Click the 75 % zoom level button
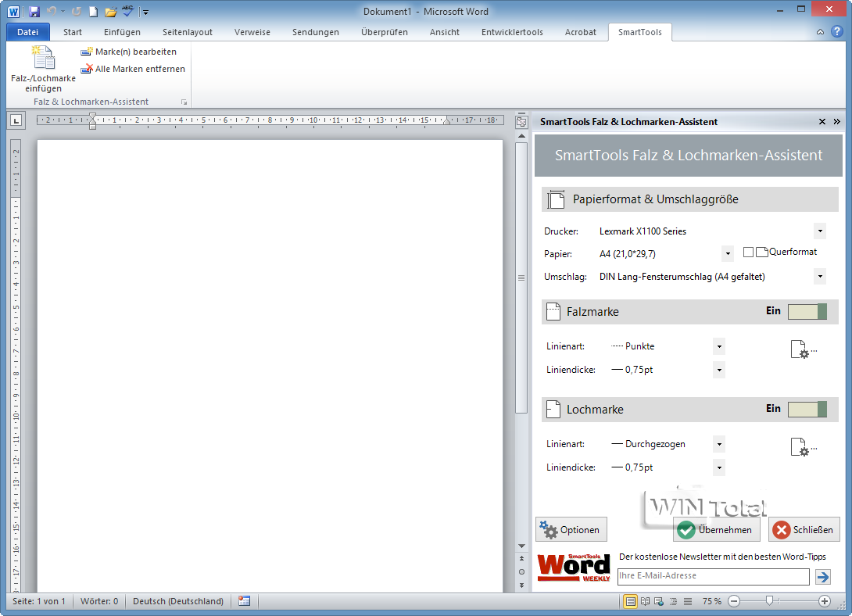Screen dimensions: 852x616 point(711,601)
